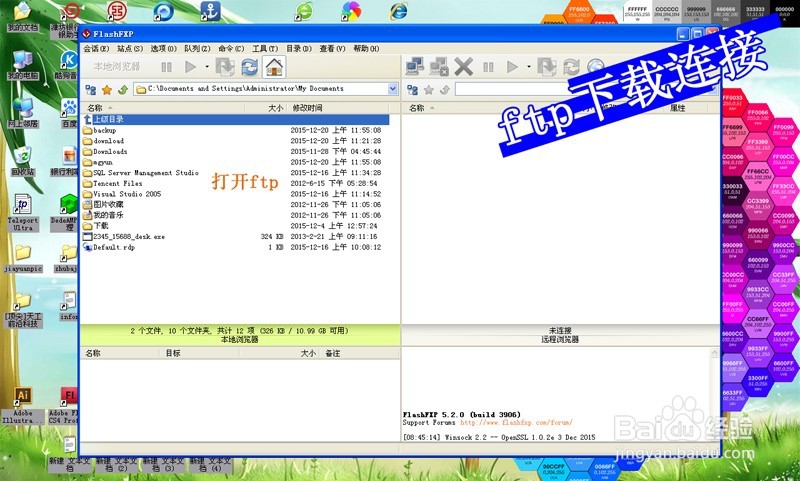Open the 查看(V) menu
800x481 pixels.
(333, 48)
